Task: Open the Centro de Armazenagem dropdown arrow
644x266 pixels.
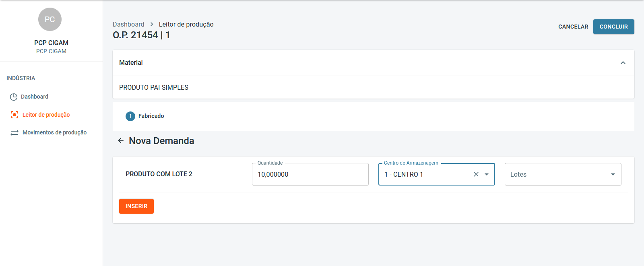Action: point(487,174)
